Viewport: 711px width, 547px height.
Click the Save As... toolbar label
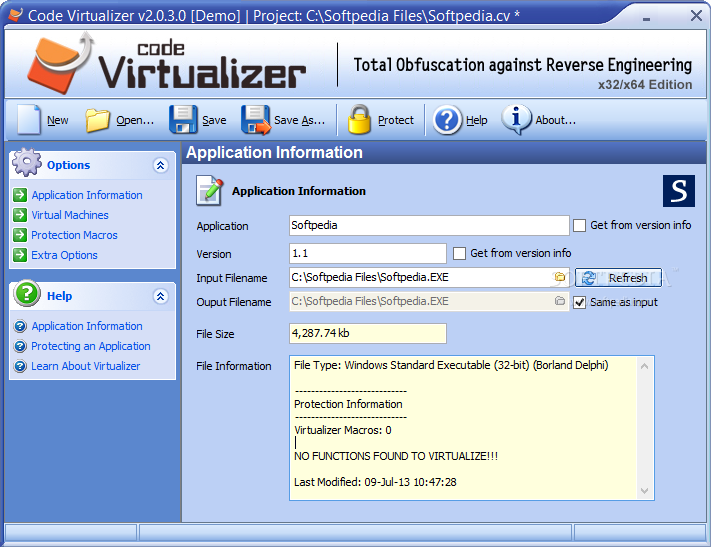click(300, 120)
